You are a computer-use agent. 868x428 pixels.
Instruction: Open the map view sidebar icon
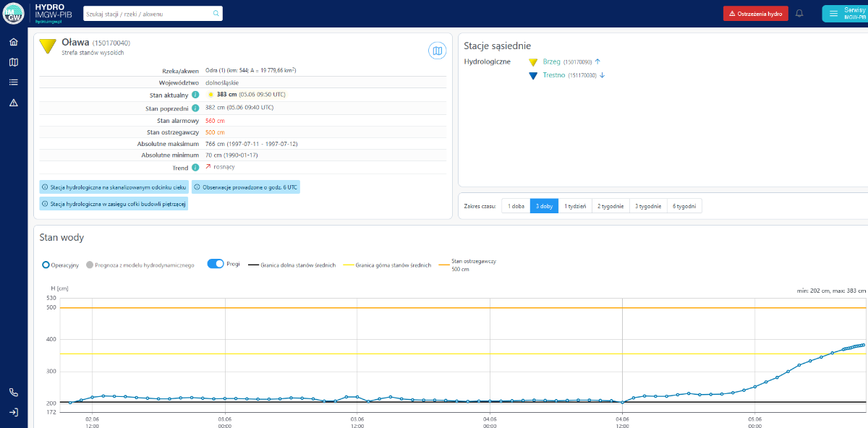pos(13,62)
